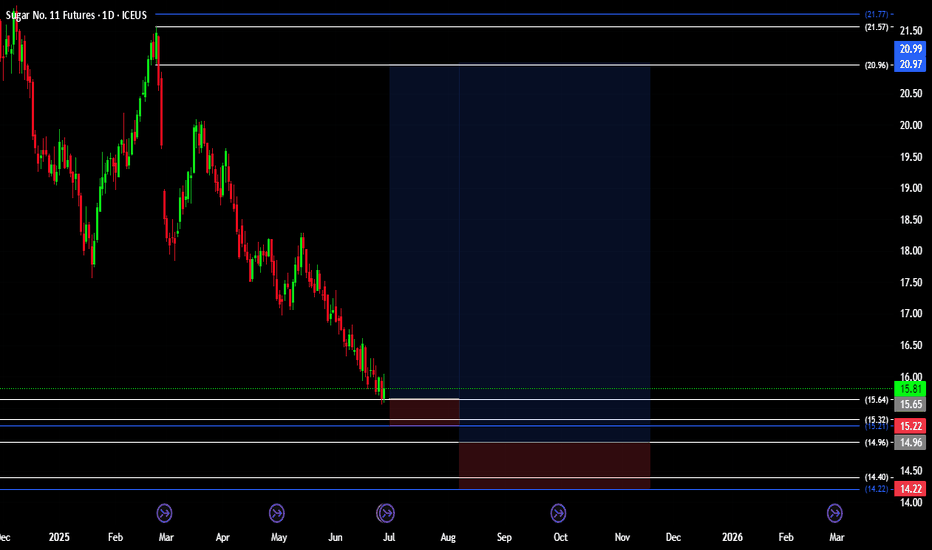
Task: Click the Apr label on time axis
Action: pyautogui.click(x=222, y=537)
